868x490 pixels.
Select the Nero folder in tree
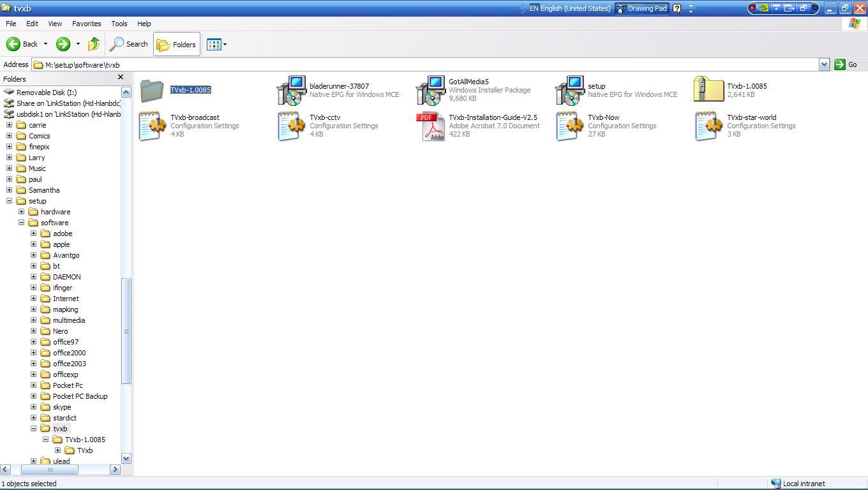[60, 331]
